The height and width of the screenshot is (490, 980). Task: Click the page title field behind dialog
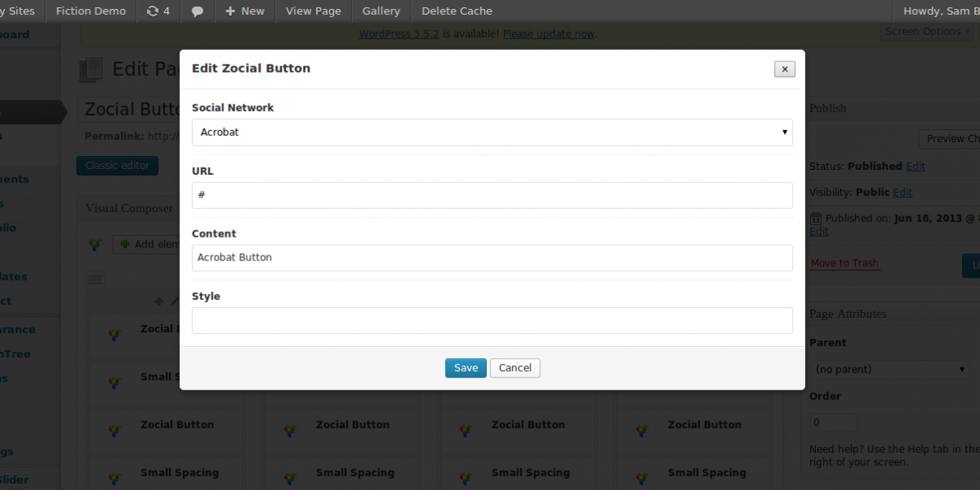(131, 109)
